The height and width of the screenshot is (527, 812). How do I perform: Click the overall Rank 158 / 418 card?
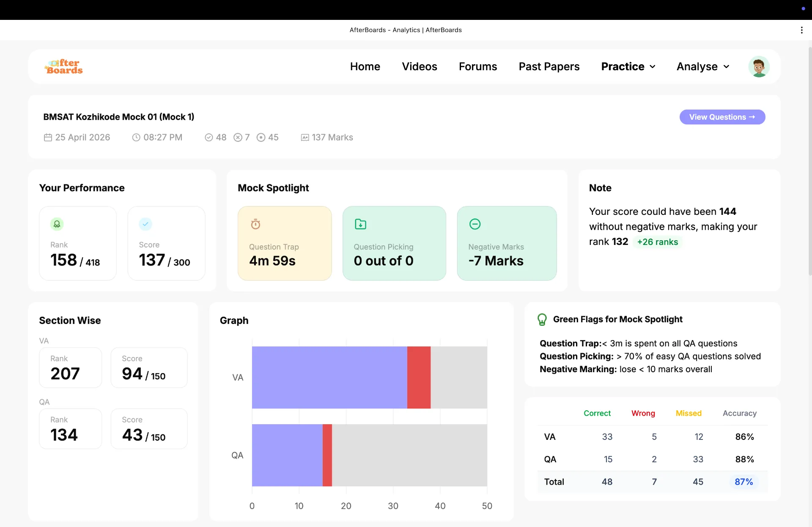click(78, 243)
